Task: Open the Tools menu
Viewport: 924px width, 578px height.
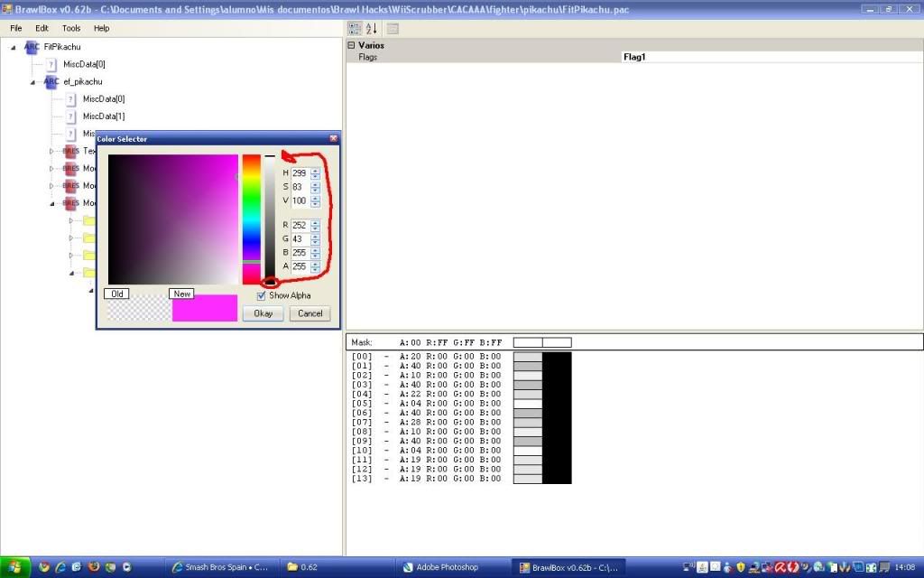Action: click(x=71, y=28)
